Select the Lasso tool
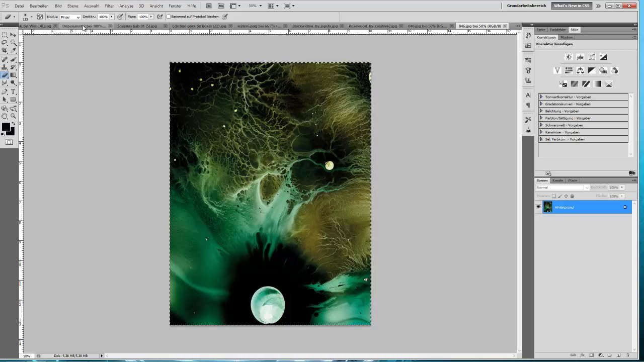Screen dimensions: 644x362 coord(5,43)
